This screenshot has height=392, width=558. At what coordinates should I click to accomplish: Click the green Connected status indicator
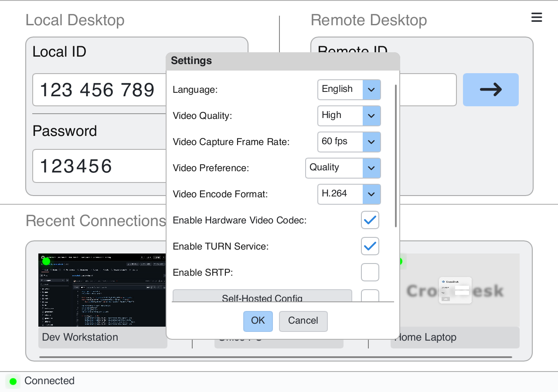pyautogui.click(x=13, y=382)
